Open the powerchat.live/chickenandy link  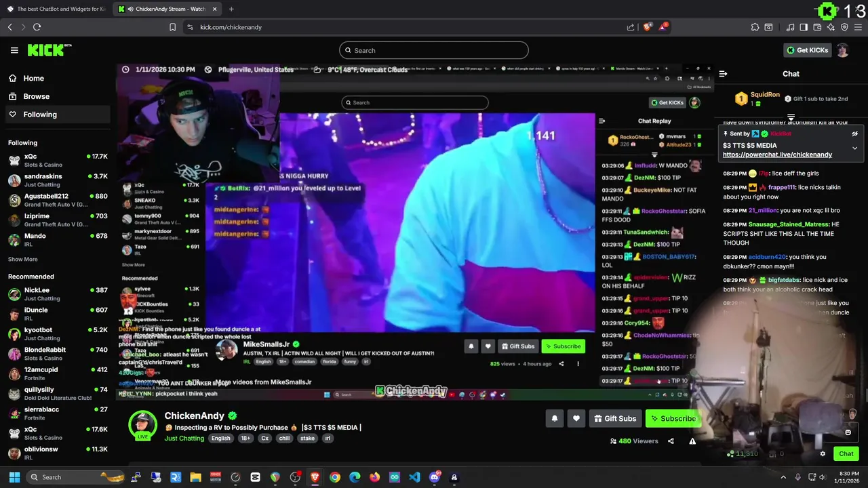coord(777,155)
